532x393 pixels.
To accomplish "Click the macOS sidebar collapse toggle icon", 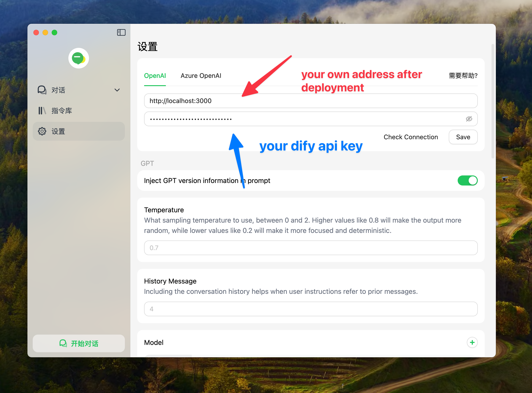I will tap(121, 32).
